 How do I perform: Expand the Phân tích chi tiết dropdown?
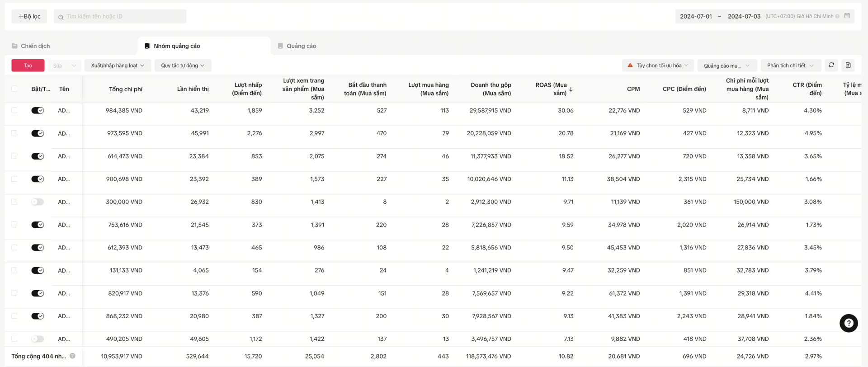(790, 66)
